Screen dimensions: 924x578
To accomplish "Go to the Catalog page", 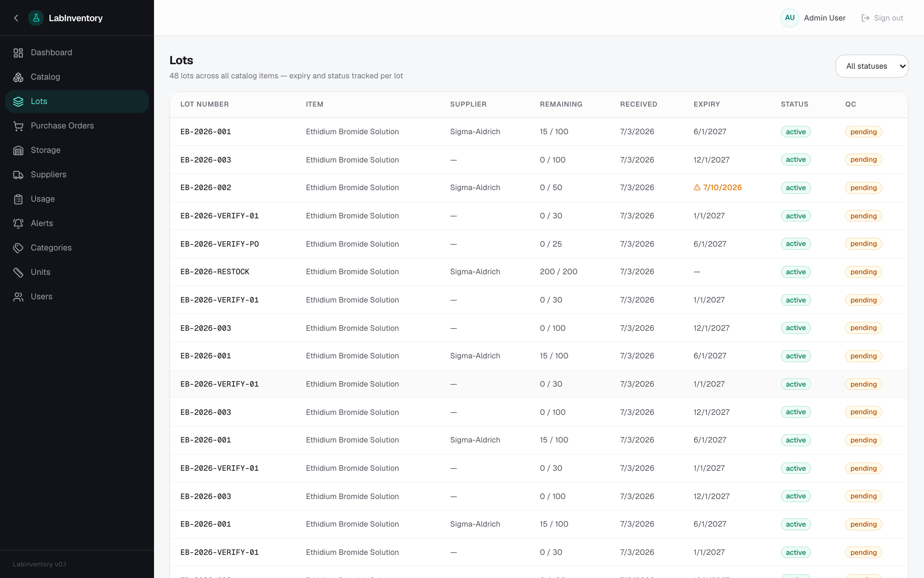I will tap(77, 77).
